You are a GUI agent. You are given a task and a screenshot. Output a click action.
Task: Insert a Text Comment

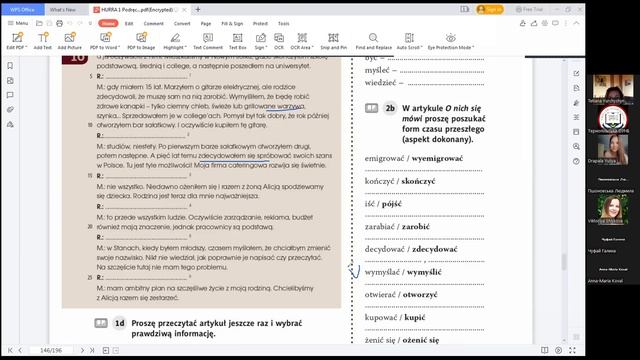tap(208, 41)
